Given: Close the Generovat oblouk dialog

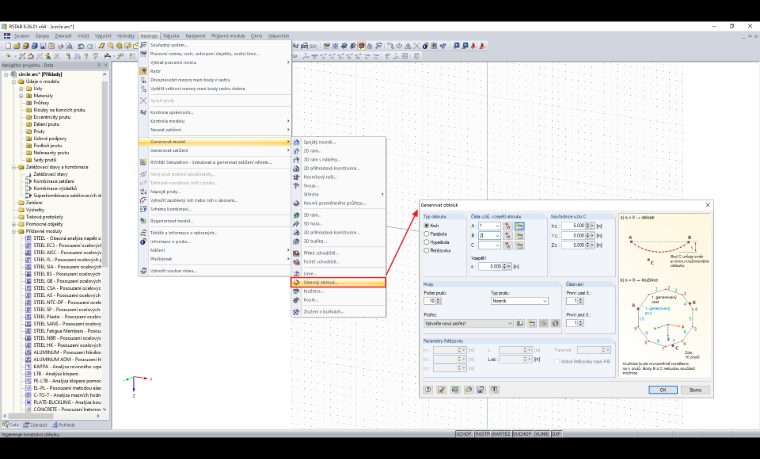Looking at the screenshot, I should (x=707, y=205).
